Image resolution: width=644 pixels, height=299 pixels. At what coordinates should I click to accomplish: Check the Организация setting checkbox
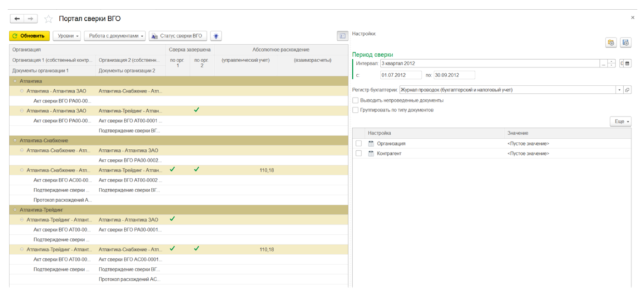point(358,144)
